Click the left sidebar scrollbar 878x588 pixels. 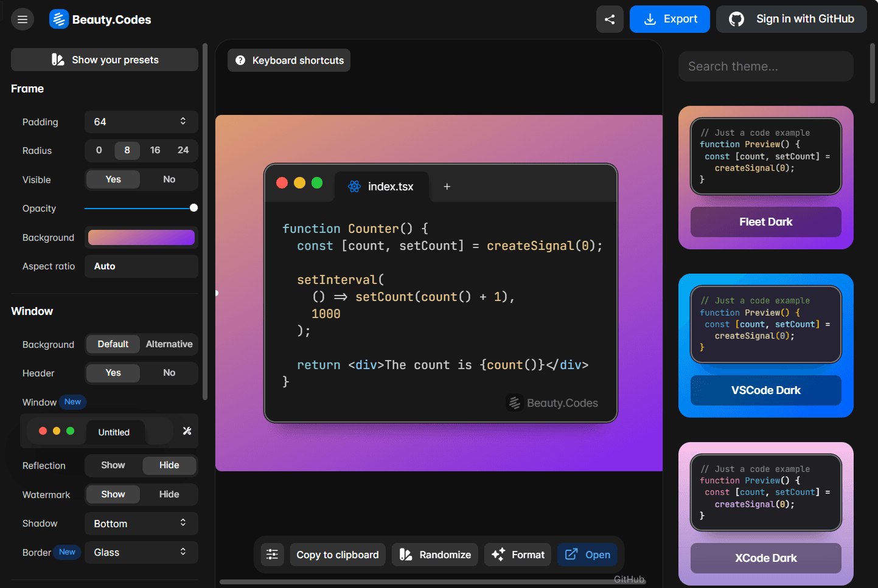coord(205,222)
